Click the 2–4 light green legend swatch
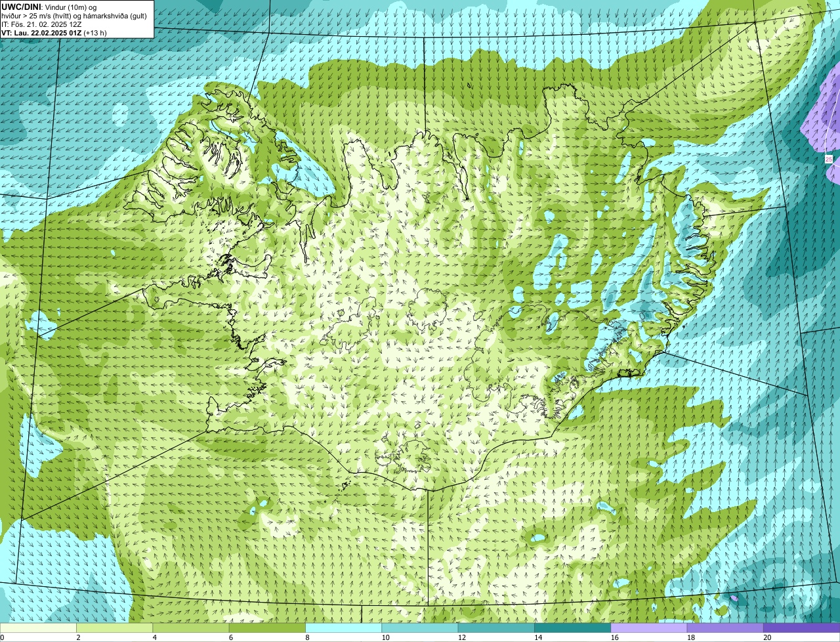Viewport: 840px width, 642px height. pyautogui.click(x=115, y=628)
